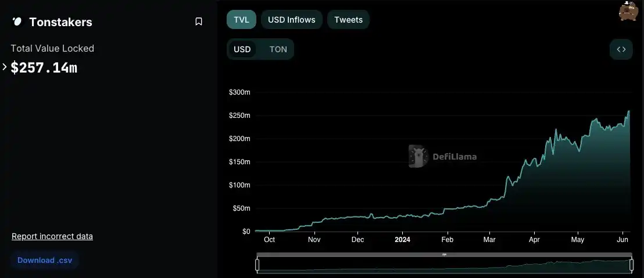Toggle the Tweets chart series
This screenshot has width=644, height=278.
pos(348,20)
